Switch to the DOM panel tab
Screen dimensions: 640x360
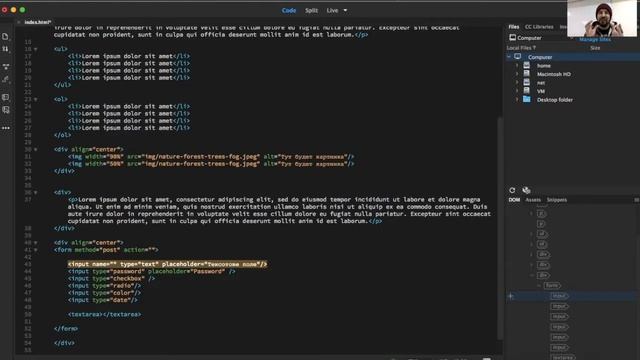coord(514,200)
